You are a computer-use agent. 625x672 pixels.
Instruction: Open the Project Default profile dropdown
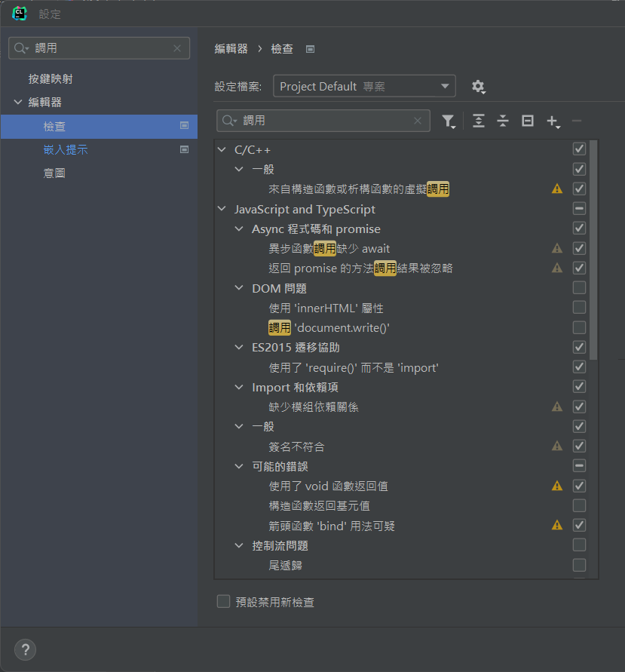pyautogui.click(x=364, y=86)
